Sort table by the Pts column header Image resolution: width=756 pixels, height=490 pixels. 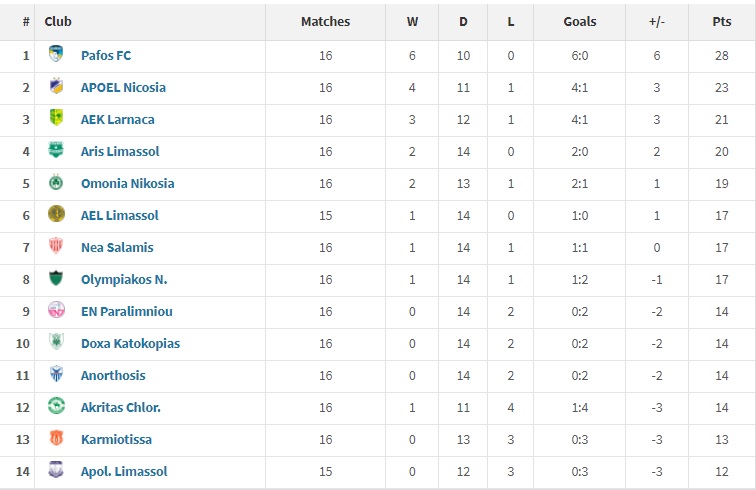tap(722, 22)
